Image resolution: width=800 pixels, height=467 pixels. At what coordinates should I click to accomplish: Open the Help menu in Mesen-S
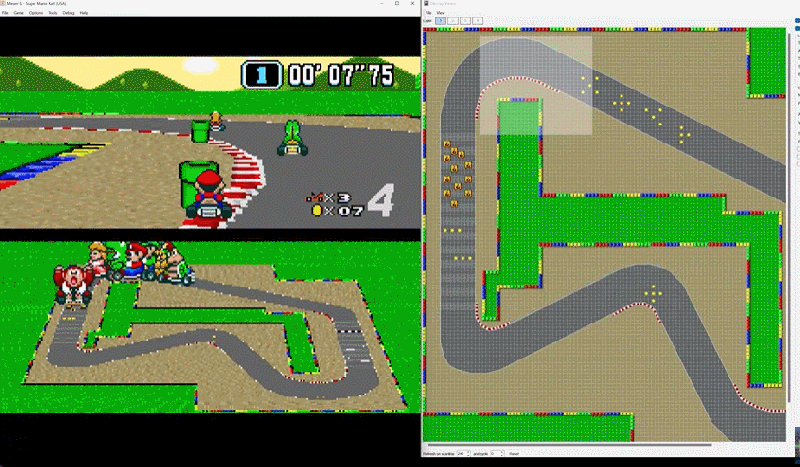(84, 13)
